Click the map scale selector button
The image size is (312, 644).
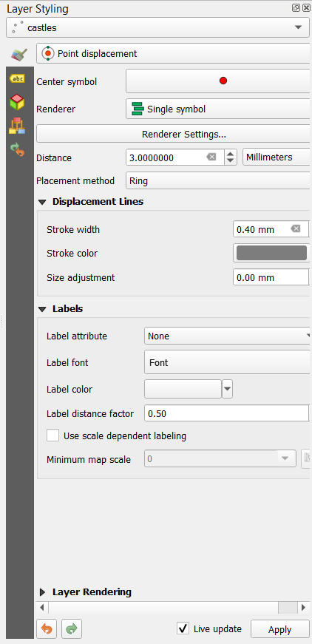[305, 458]
